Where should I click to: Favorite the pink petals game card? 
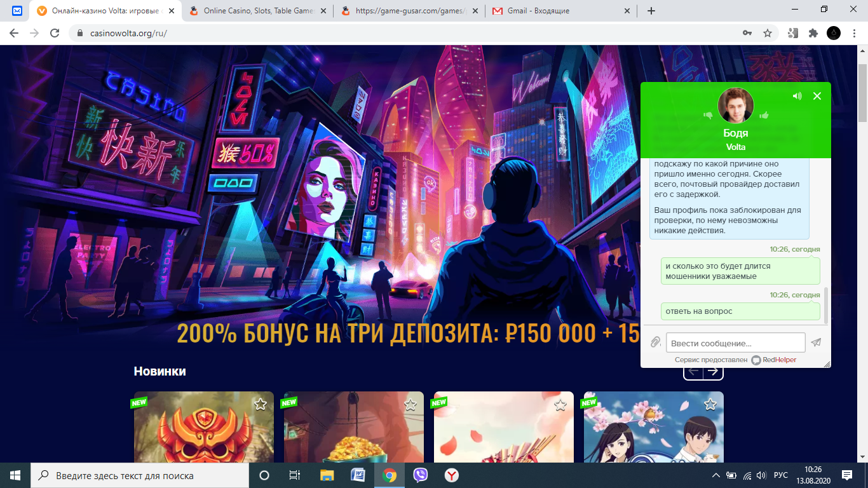(x=560, y=404)
